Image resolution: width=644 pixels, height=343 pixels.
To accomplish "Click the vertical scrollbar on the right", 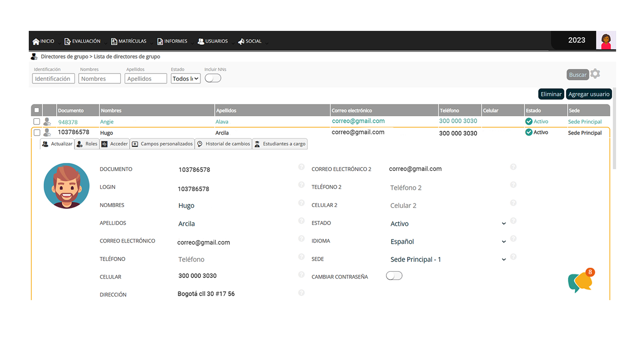I will pos(614,129).
